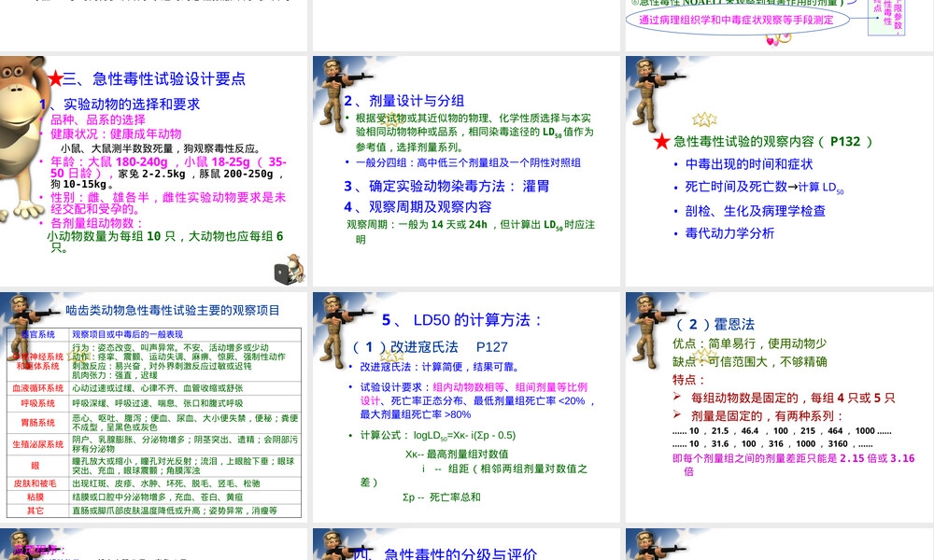
Task: Select the bullet 死亡时间及死亡数→计算 LD50
Action: click(x=764, y=188)
